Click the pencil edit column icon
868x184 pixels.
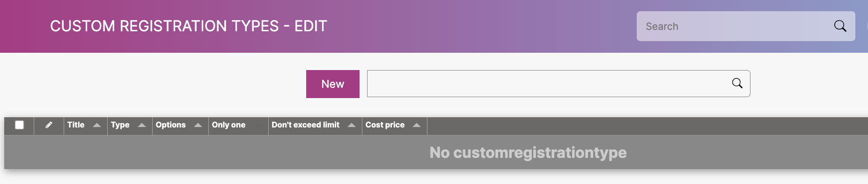(x=49, y=125)
